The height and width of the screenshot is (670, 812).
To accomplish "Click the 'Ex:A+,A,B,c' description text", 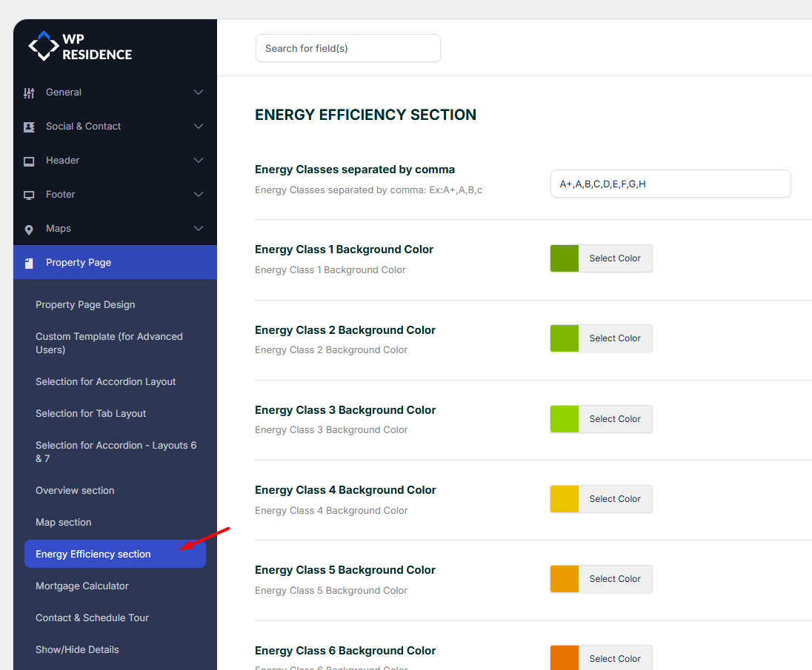I will coord(456,190).
